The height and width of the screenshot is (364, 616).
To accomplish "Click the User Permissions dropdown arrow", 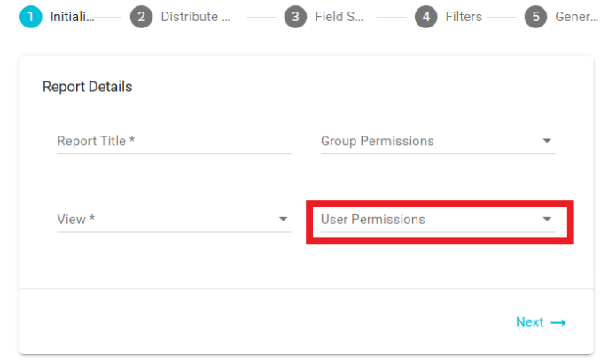I will (547, 219).
